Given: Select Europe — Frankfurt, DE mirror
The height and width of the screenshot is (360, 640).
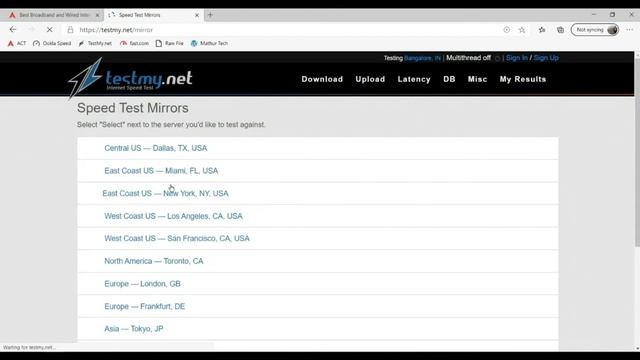Looking at the screenshot, I should coord(144,306).
